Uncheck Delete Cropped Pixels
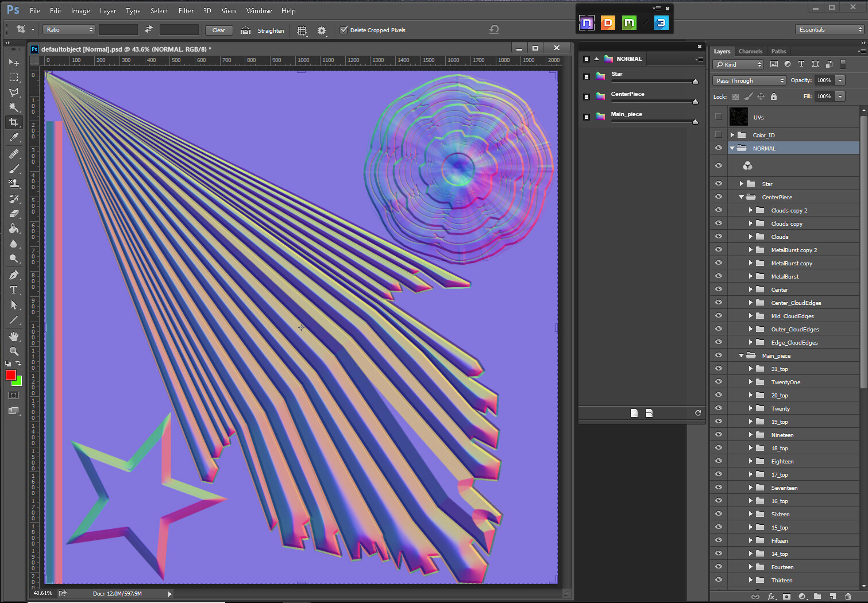The width and height of the screenshot is (868, 603). [344, 30]
